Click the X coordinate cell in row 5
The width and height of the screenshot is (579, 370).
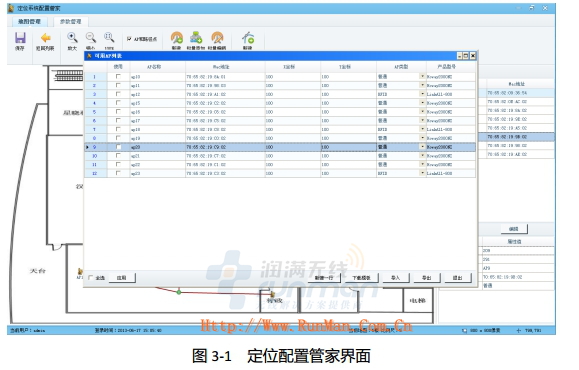[292, 112]
